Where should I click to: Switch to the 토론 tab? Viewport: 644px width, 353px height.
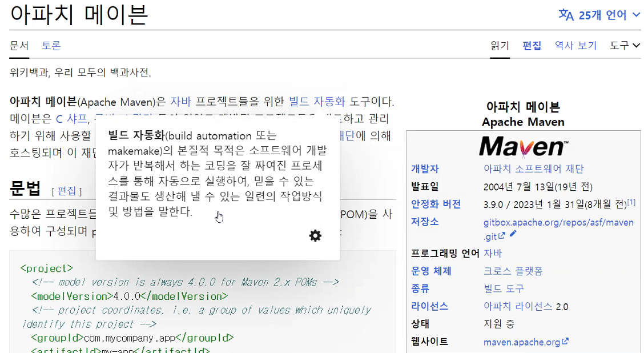click(x=51, y=45)
